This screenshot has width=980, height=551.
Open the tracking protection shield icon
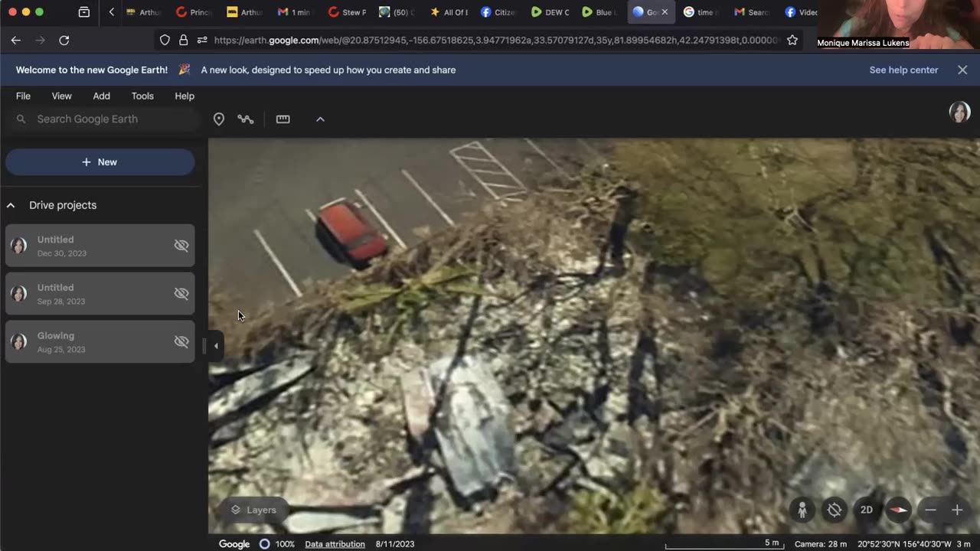tap(165, 40)
